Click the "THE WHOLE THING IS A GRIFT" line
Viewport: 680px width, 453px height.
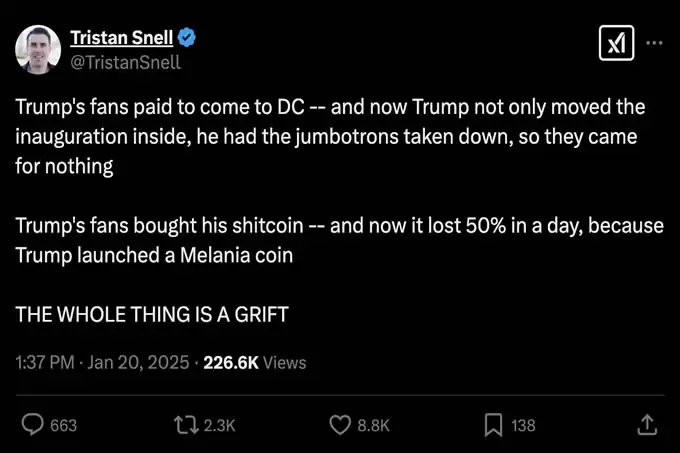click(151, 314)
